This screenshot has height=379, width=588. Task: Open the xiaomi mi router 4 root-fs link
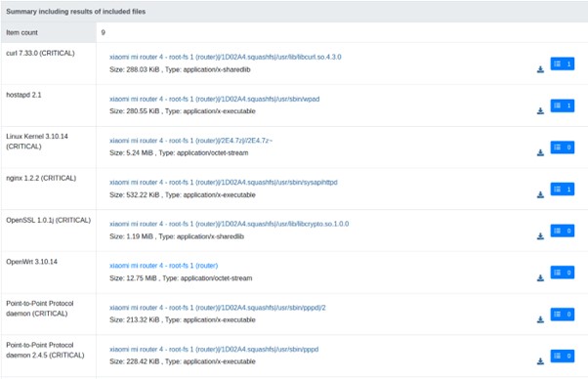163,266
